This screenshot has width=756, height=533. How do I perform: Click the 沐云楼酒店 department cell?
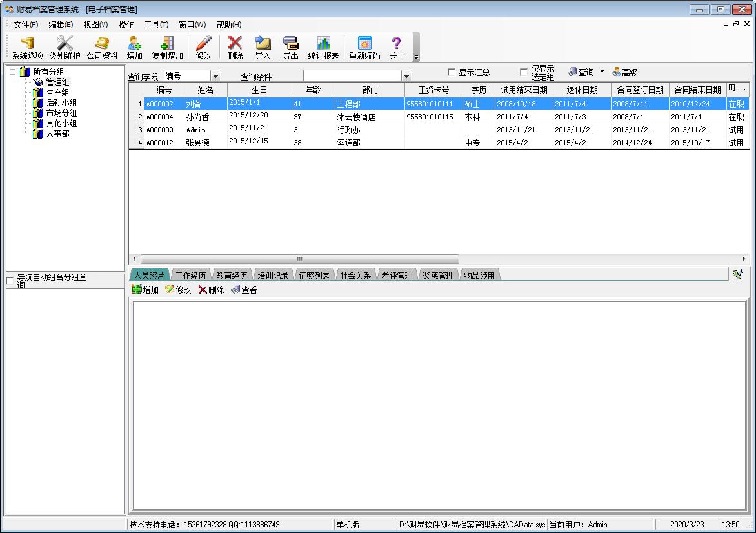click(370, 117)
